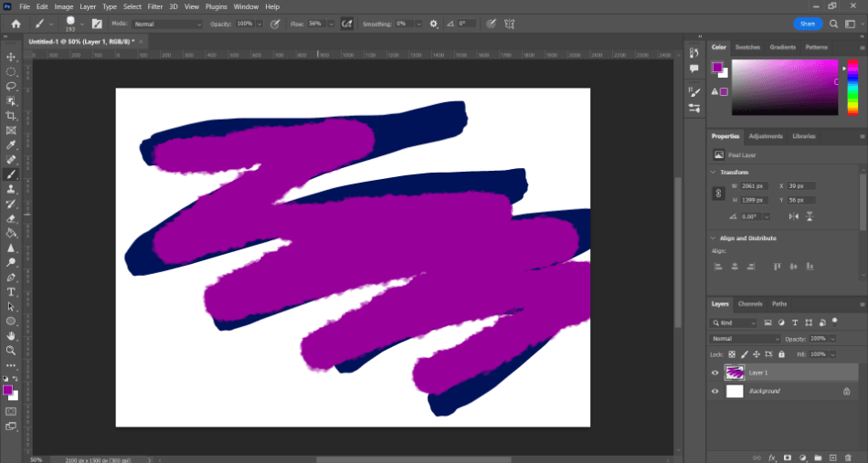Lock transparent pixels in Layers panel
Image resolution: width=868 pixels, height=463 pixels.
point(732,354)
